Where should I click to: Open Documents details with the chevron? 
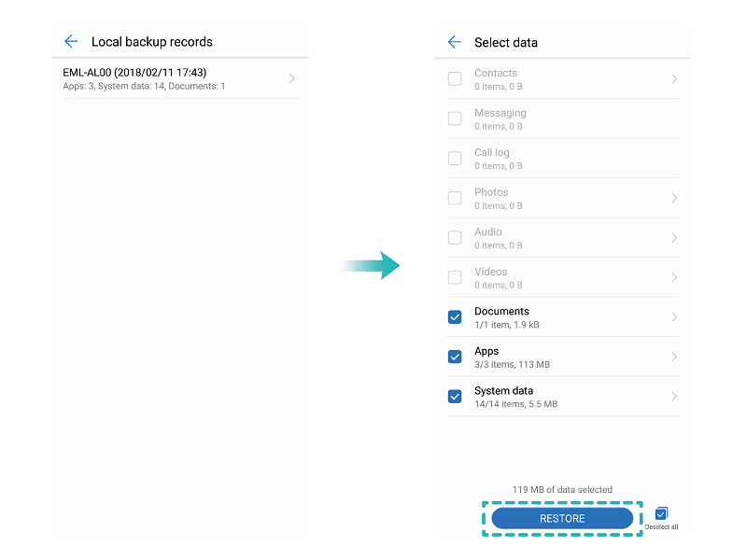click(674, 317)
